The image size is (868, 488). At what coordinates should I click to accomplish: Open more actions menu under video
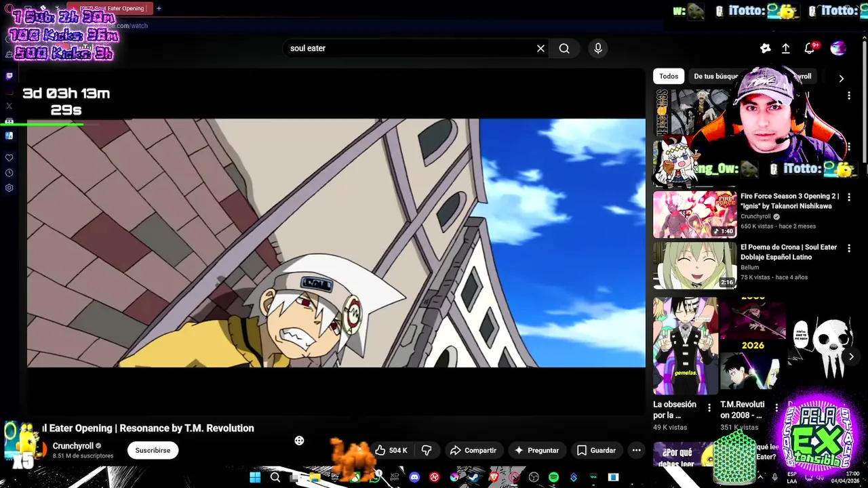pyautogui.click(x=636, y=450)
